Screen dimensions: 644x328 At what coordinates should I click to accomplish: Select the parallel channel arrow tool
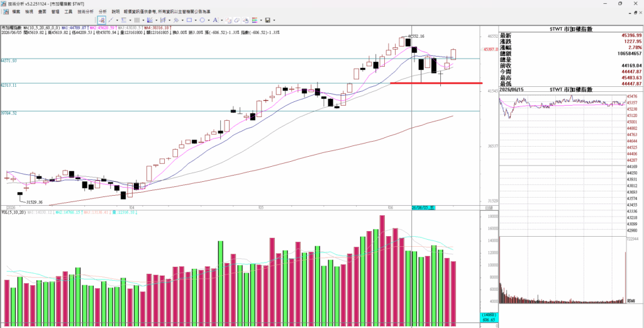point(176,20)
